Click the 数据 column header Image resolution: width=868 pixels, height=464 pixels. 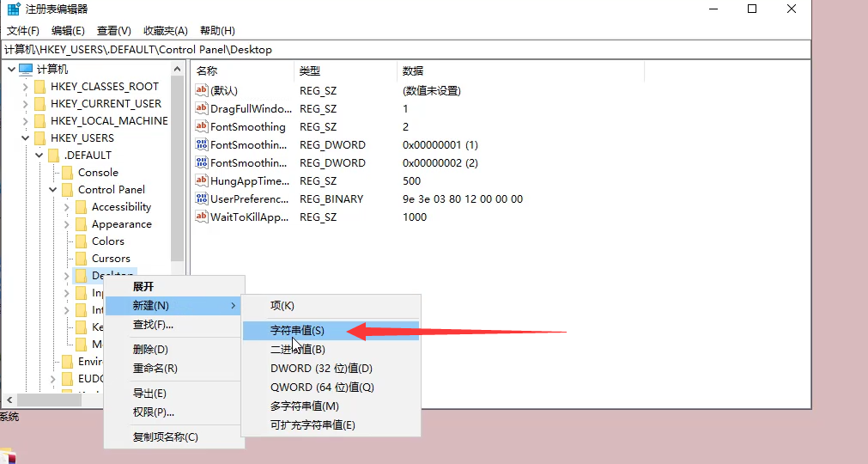tap(521, 70)
